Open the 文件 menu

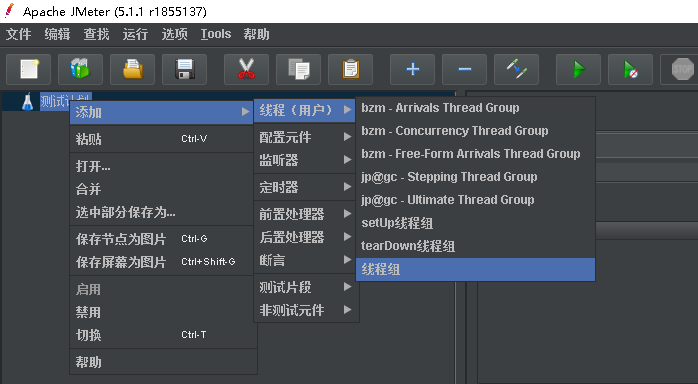(x=19, y=34)
